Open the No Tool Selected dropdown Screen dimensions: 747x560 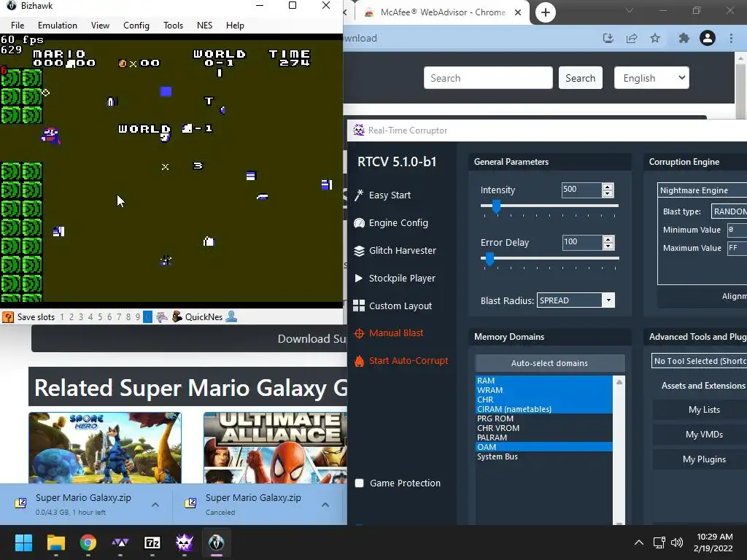699,361
